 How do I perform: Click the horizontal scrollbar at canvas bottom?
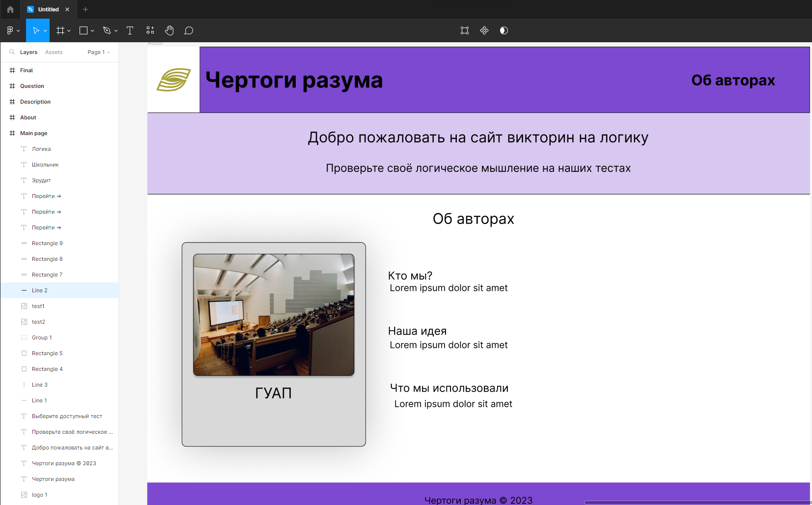[x=698, y=503]
